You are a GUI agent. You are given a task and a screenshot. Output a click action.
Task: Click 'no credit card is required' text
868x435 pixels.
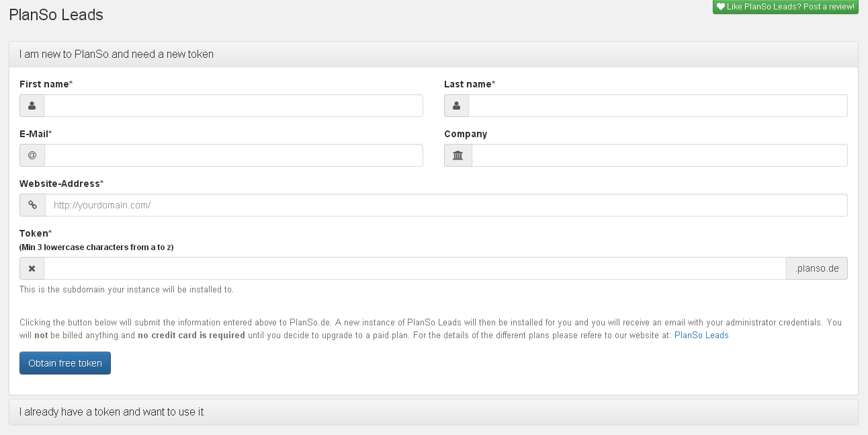pyautogui.click(x=191, y=335)
